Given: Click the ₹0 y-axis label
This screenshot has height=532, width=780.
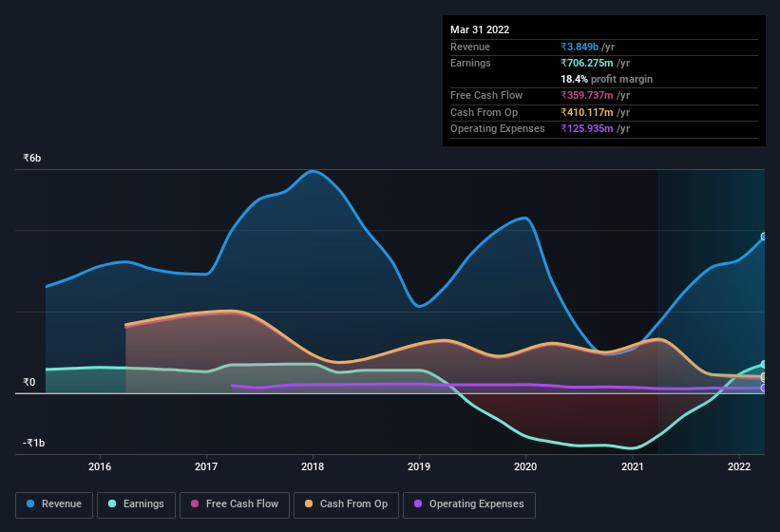Looking at the screenshot, I should click(29, 382).
